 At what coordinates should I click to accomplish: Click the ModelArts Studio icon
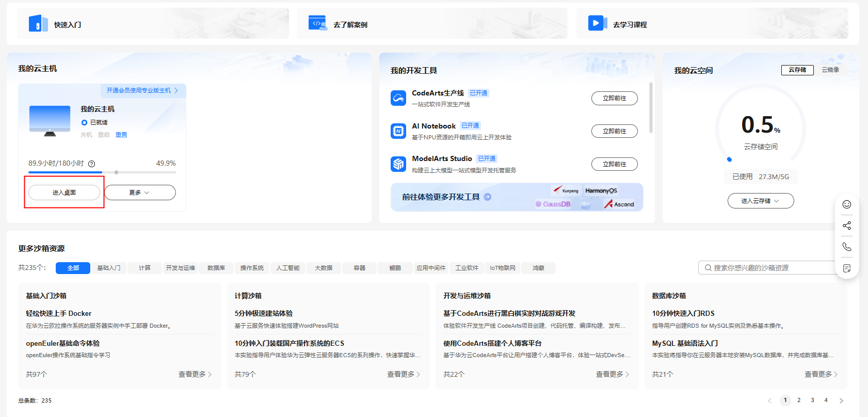click(398, 164)
